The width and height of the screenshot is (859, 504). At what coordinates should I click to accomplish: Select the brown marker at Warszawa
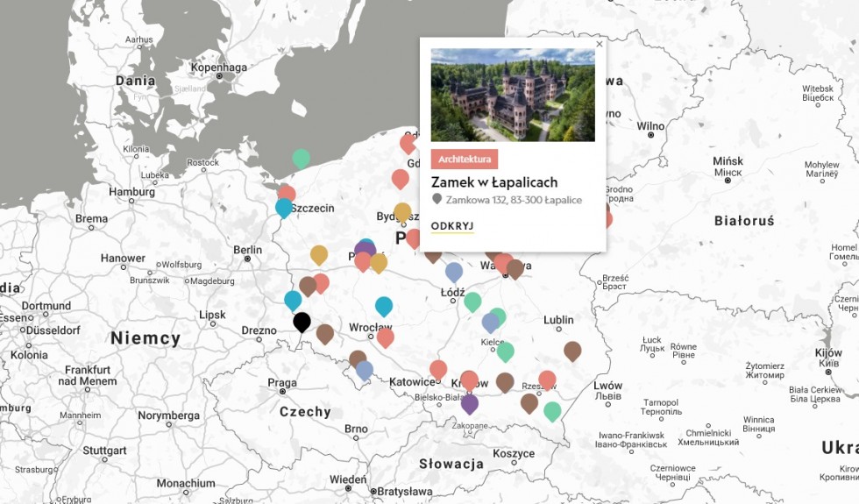point(515,268)
